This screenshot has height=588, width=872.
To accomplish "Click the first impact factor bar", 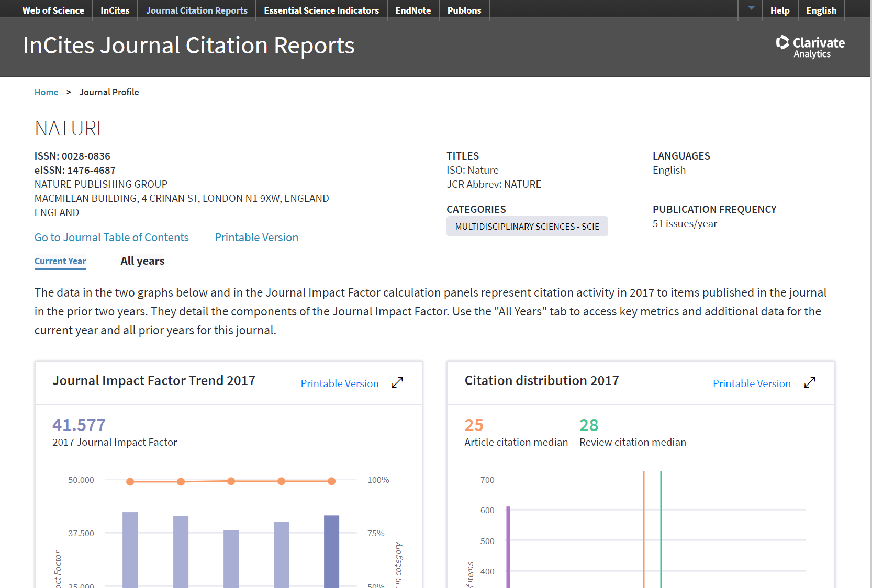I will coord(130,550).
